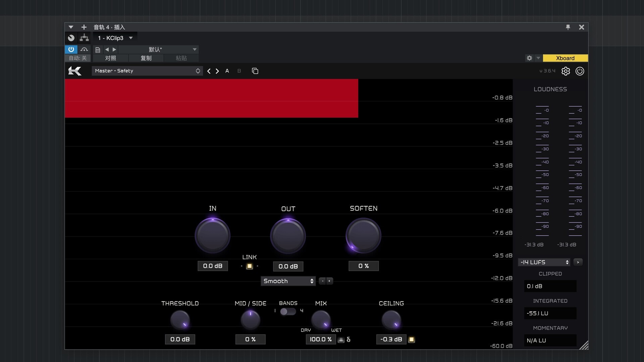The height and width of the screenshot is (362, 644).
Task: Open the Master - Safety preset dropdown
Action: [x=147, y=71]
